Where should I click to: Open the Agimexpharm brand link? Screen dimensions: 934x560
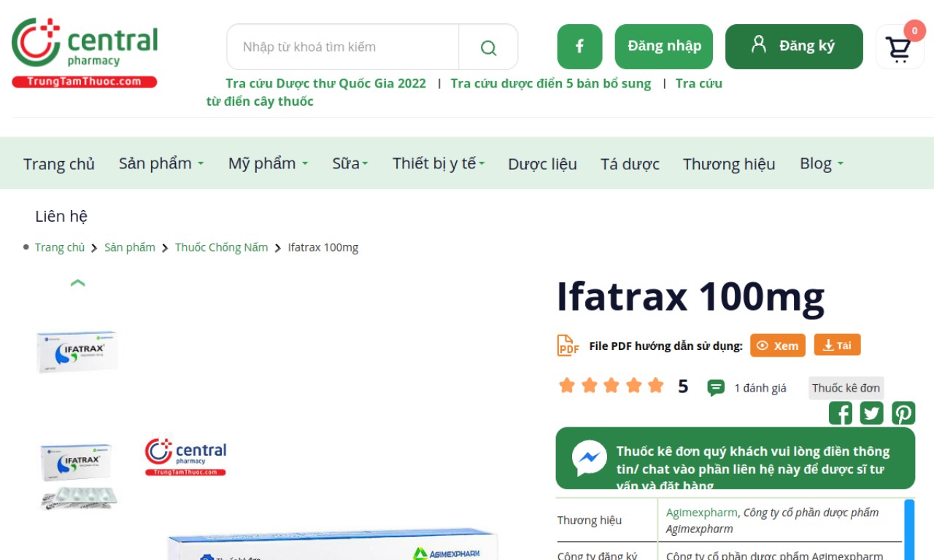click(701, 513)
